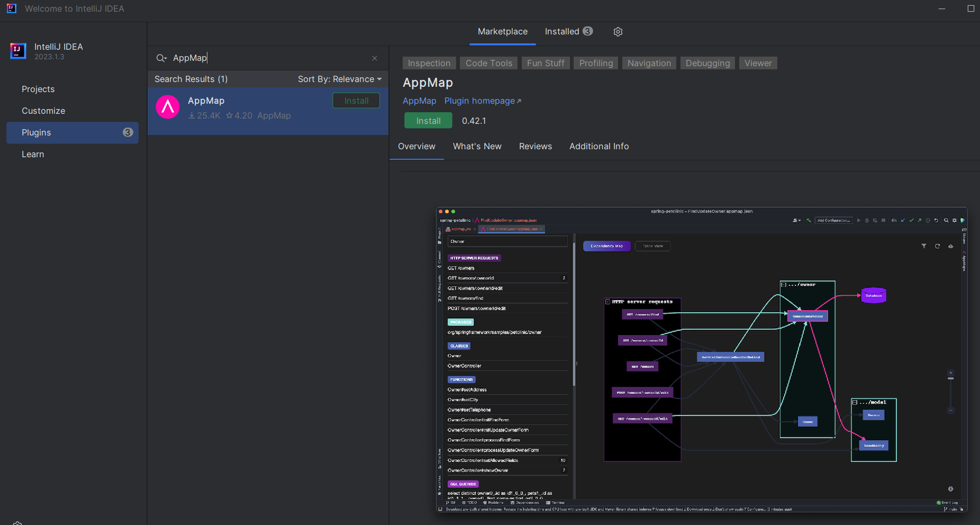The image size is (980, 525).
Task: Toggle the Profiling category filter
Action: tap(595, 63)
